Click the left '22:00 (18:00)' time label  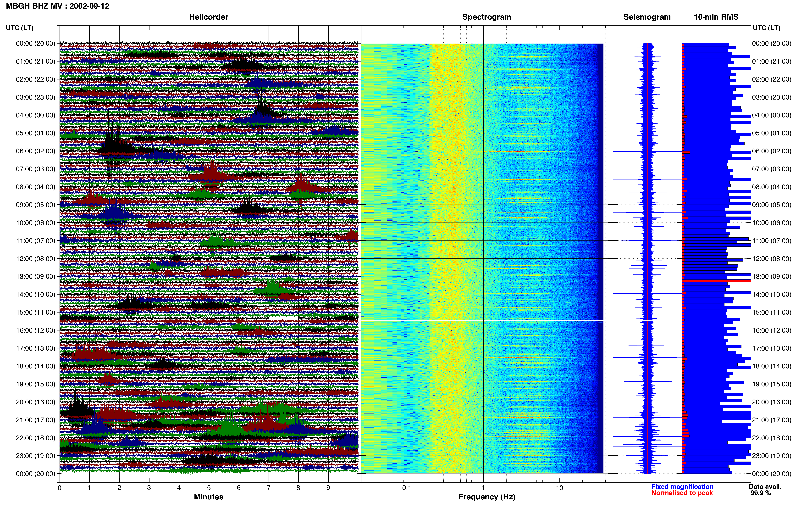(35, 438)
